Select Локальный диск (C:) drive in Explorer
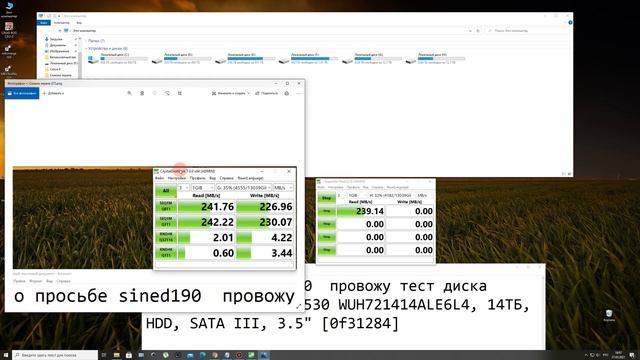 coord(118,58)
